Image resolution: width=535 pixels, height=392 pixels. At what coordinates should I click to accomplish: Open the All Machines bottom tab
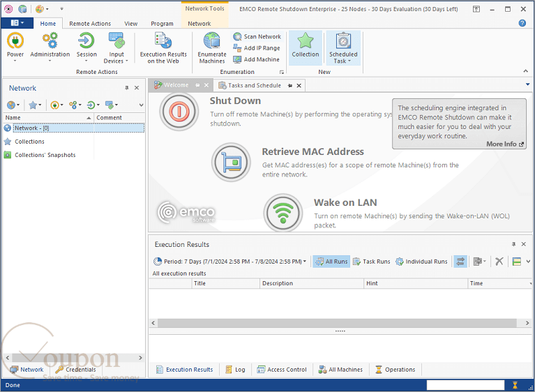[x=340, y=370]
